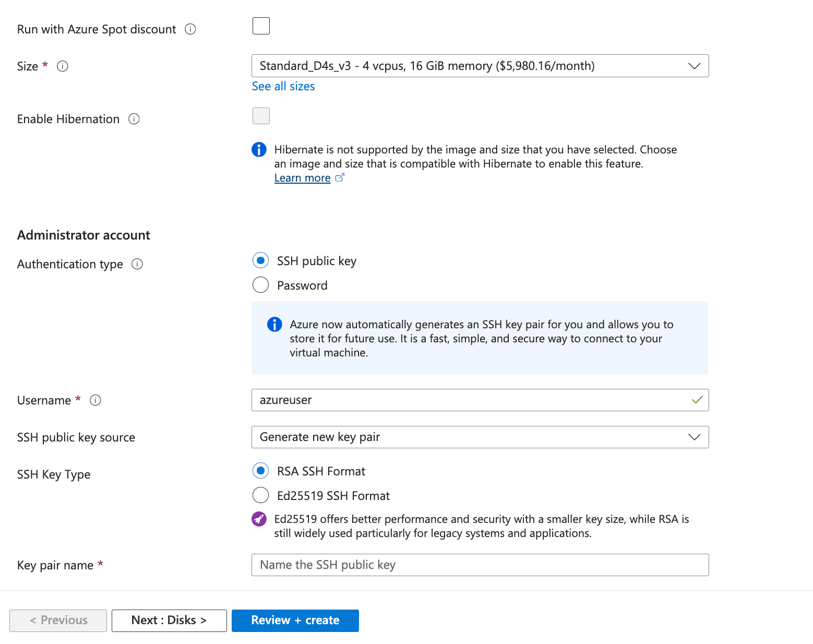Image resolution: width=813 pixels, height=644 pixels.
Task: Click blue info icon in SSH key pair notice
Action: pyautogui.click(x=274, y=325)
